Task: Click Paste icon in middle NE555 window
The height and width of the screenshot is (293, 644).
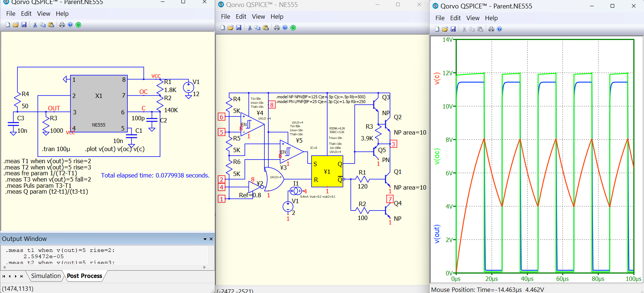Action: pos(266,28)
